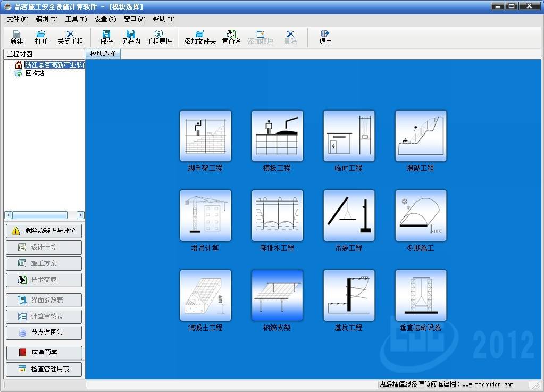This screenshot has height=392, width=544.
Task: Open the 垂直运输设施 vertical transport module
Action: [421, 296]
